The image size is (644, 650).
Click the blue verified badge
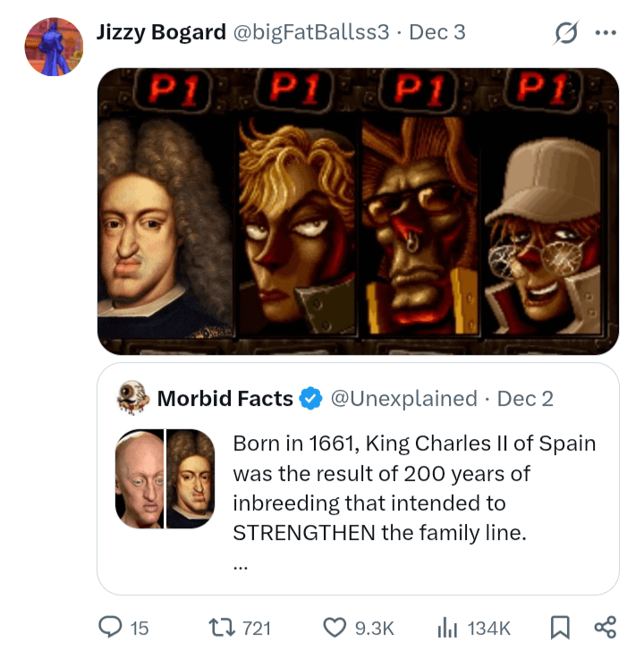click(x=310, y=399)
